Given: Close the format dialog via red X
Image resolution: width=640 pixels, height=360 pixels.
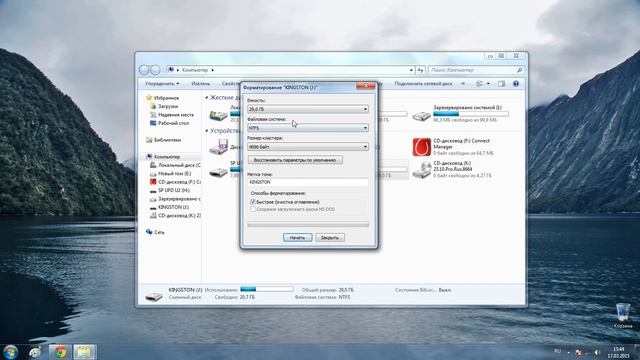Looking at the screenshot, I should (x=365, y=86).
